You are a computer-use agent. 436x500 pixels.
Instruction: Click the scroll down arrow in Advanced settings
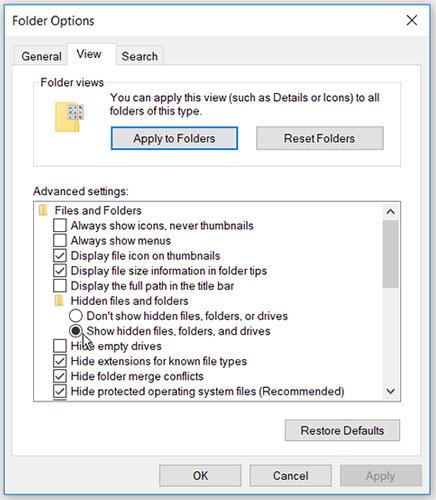click(x=391, y=391)
